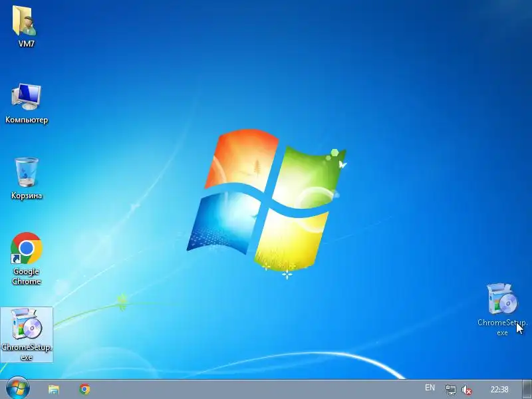This screenshot has width=532, height=399.
Task: Open the Windows Start menu orb
Action: pyautogui.click(x=18, y=388)
